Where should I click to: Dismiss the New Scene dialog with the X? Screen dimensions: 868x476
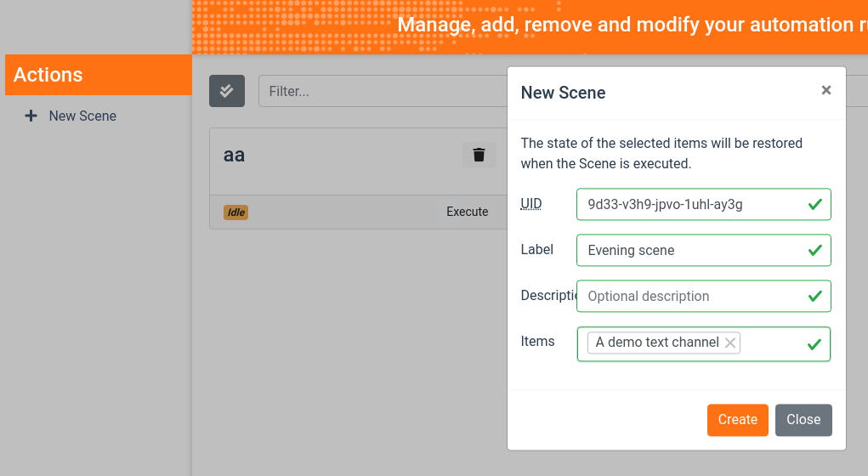click(826, 90)
